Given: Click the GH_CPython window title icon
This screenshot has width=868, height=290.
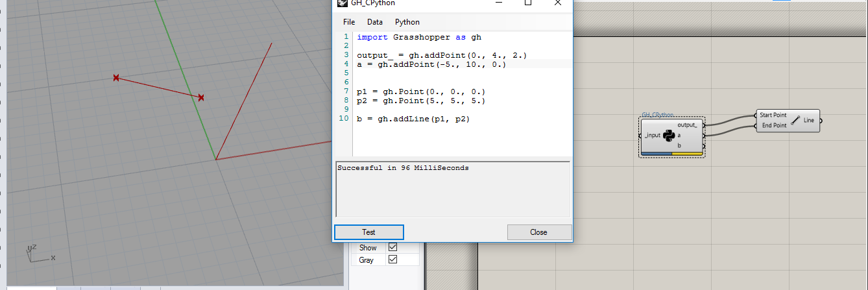Looking at the screenshot, I should click(x=342, y=3).
